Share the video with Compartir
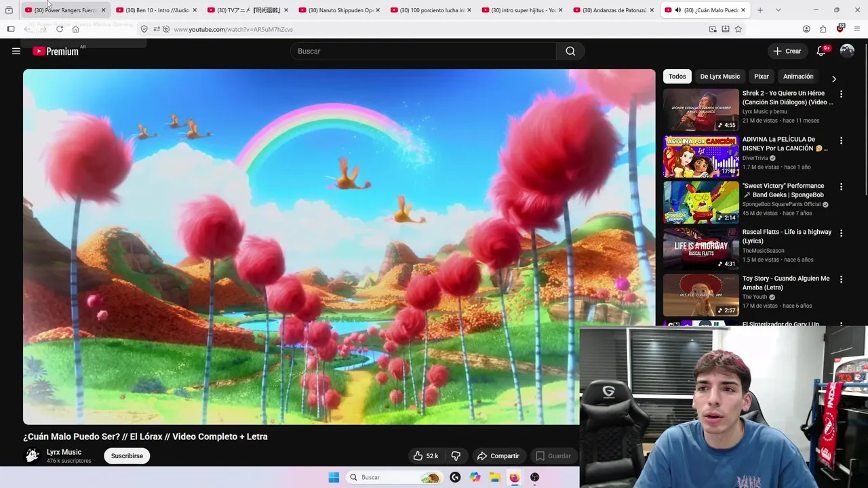This screenshot has height=488, width=868. [498, 455]
